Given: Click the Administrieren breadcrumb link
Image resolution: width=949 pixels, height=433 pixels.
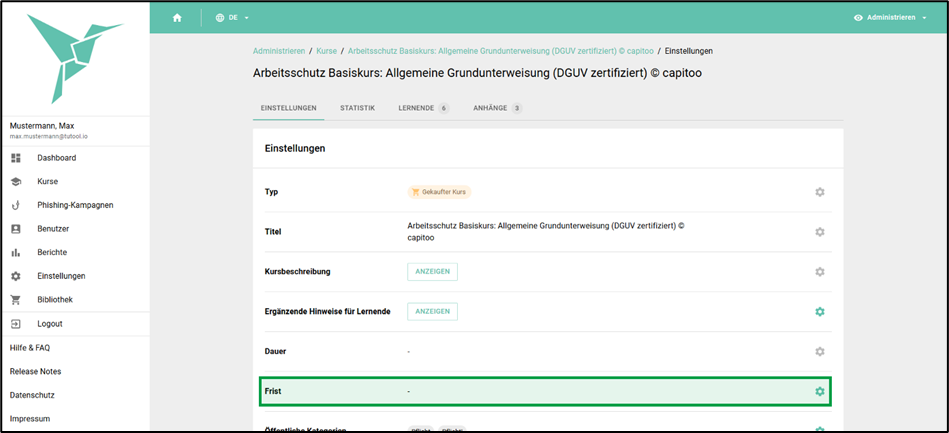Looking at the screenshot, I should point(279,51).
